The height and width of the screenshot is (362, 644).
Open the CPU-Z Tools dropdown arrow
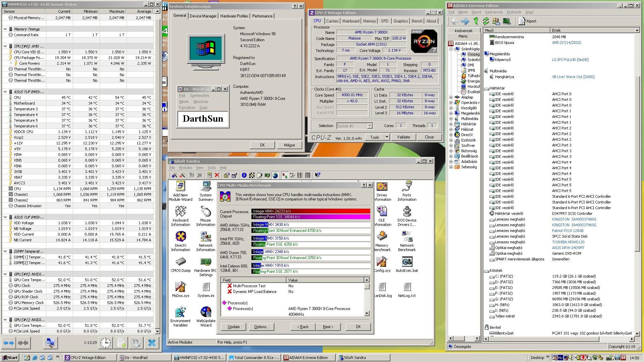point(387,137)
